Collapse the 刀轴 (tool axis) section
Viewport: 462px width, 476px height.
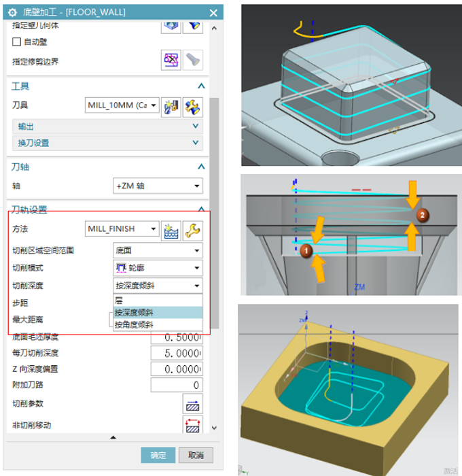pyautogui.click(x=200, y=167)
